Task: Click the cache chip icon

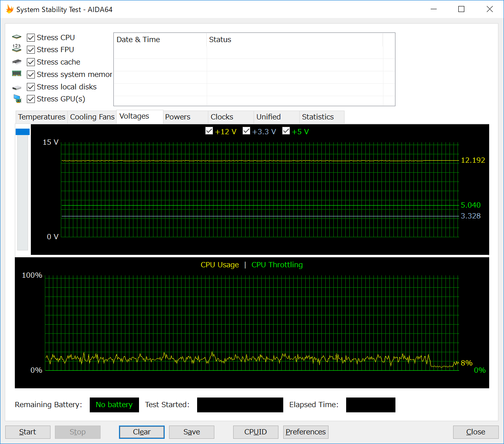Action: pyautogui.click(x=16, y=62)
